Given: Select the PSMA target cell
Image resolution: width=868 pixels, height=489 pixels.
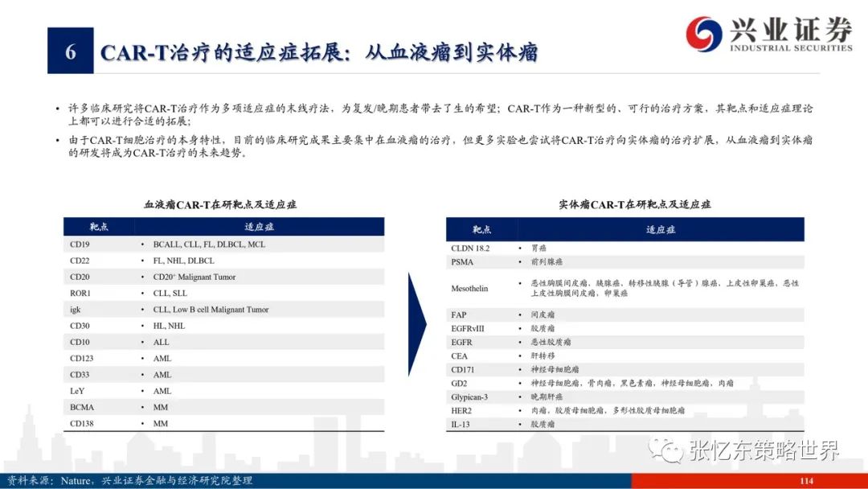Looking at the screenshot, I should [x=462, y=262].
